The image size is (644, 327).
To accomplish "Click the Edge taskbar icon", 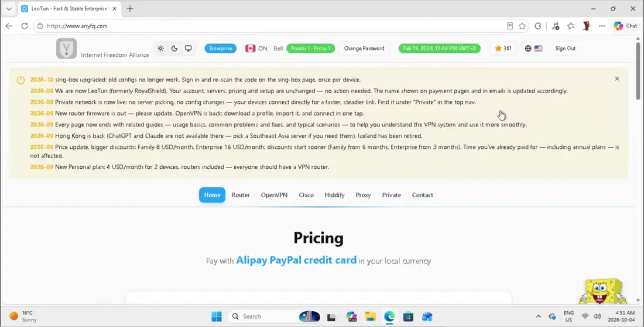I will click(389, 316).
